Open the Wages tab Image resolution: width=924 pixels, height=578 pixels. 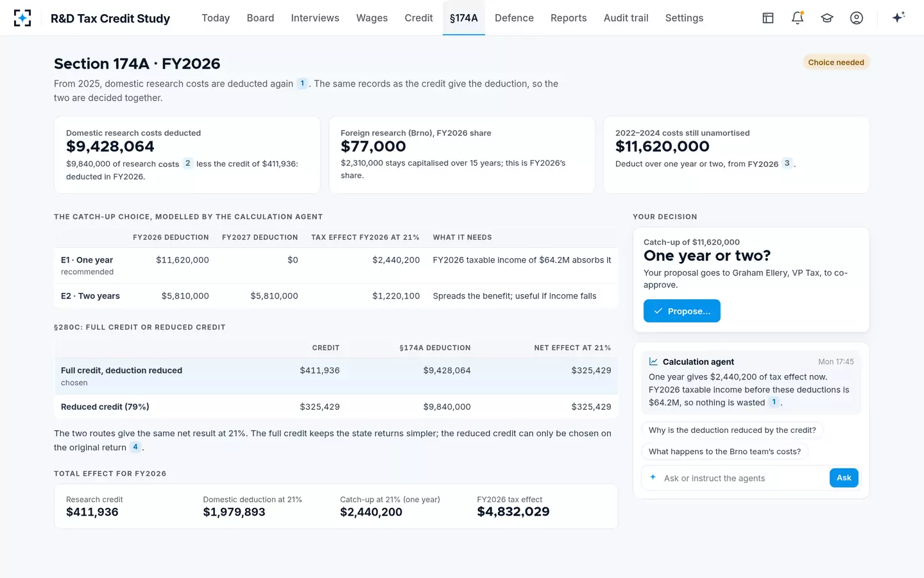pos(372,18)
